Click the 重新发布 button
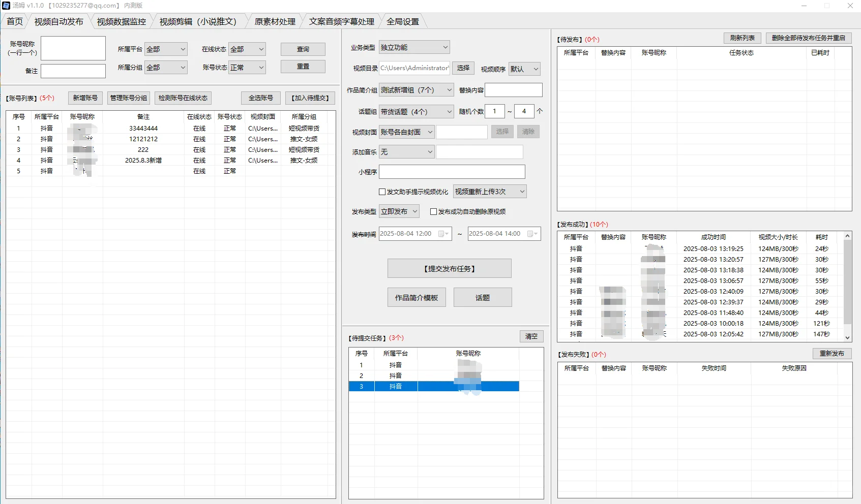The width and height of the screenshot is (861, 504). [832, 354]
